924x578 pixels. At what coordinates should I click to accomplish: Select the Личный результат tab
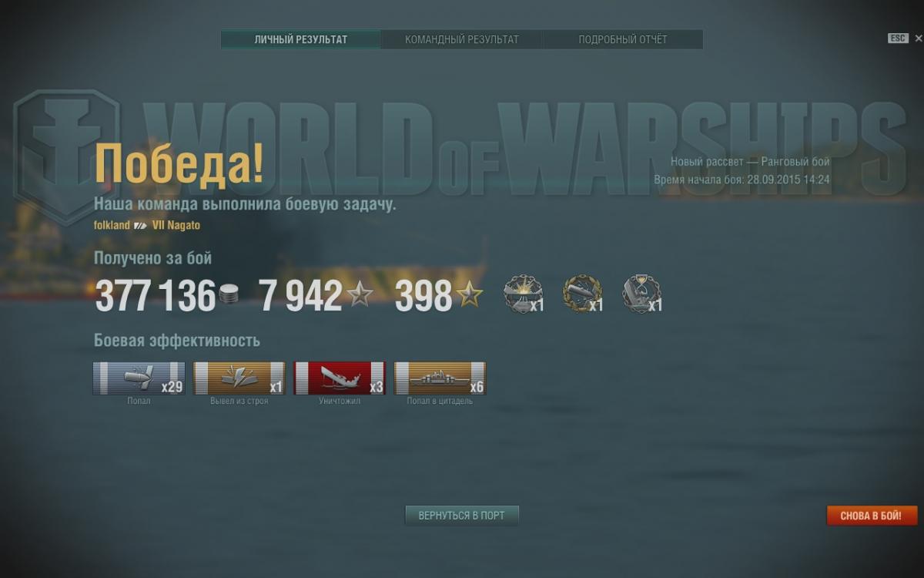click(x=301, y=39)
